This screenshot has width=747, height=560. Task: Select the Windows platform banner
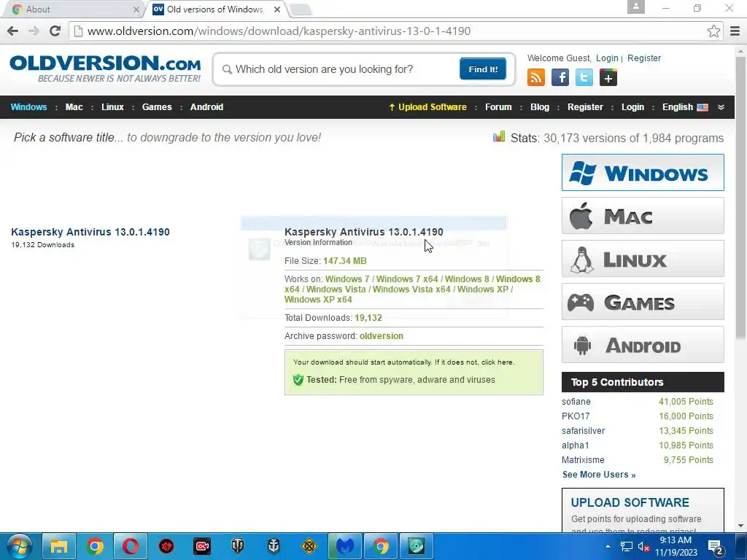(x=643, y=172)
